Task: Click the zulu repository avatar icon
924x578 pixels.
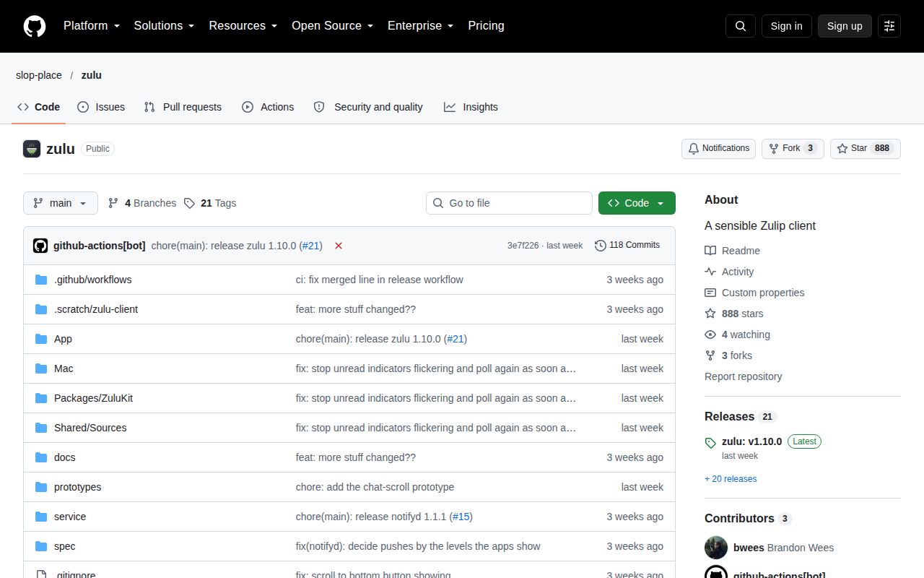Action: tap(32, 149)
